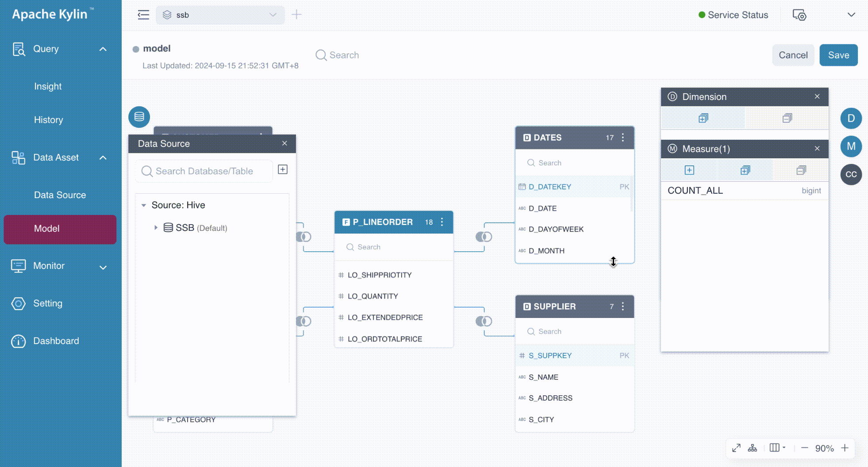
Task: Open the Measure panel with the M circle
Action: (x=851, y=146)
